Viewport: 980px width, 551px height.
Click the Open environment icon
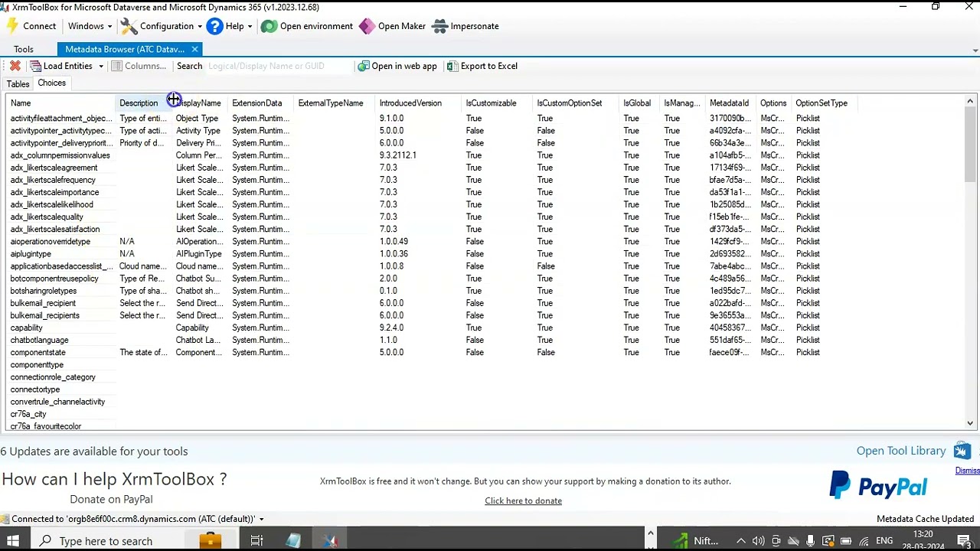point(269,26)
